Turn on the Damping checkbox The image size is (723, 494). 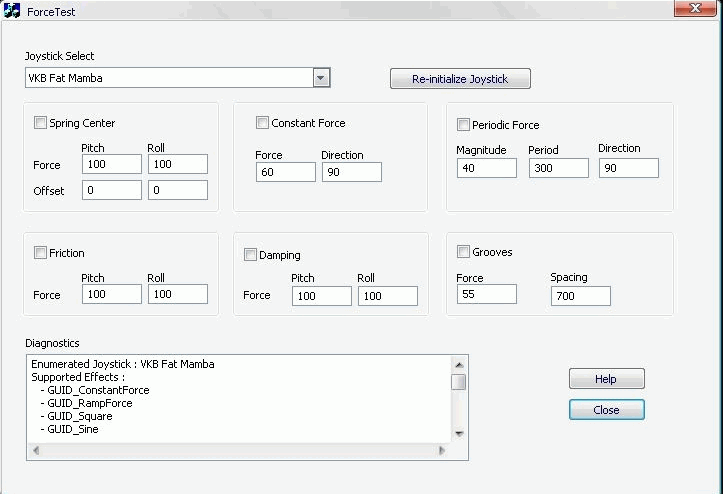251,255
